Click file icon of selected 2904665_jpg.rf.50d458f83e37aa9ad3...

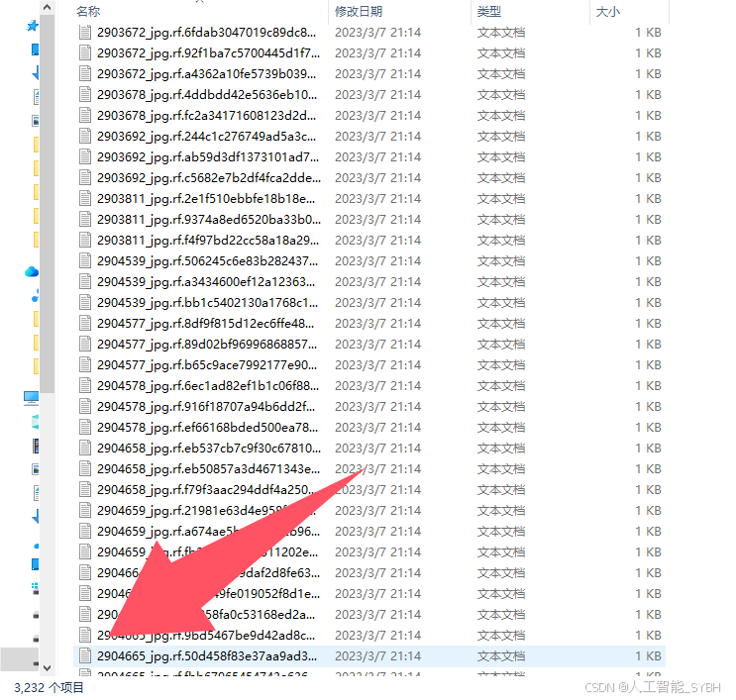[85, 655]
